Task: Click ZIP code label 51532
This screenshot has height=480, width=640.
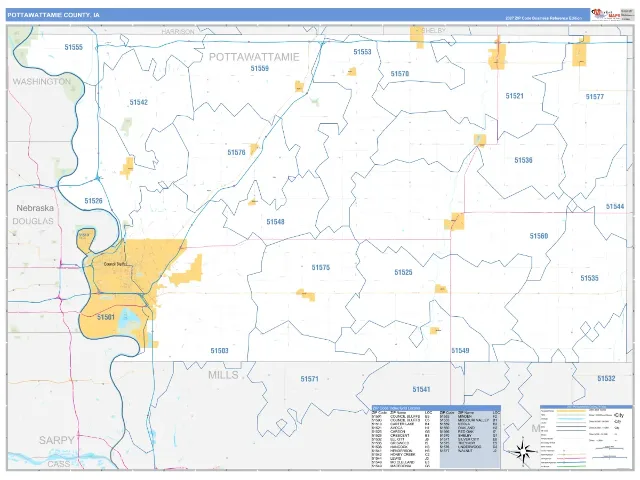Action: 606,379
